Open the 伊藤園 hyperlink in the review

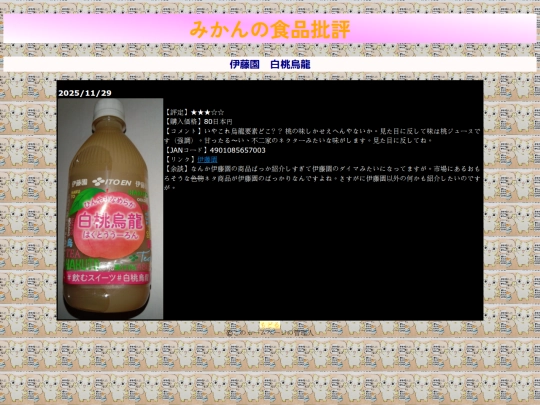(x=207, y=159)
